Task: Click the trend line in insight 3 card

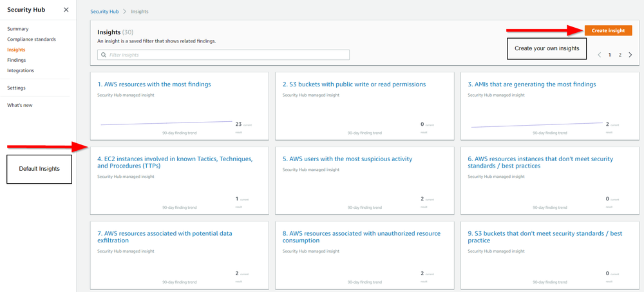Action: (x=537, y=125)
